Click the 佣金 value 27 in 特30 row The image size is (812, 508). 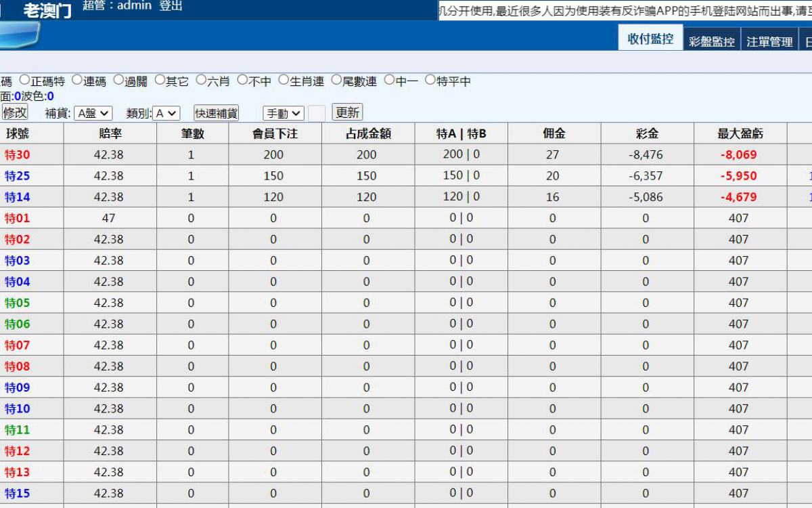click(x=553, y=154)
